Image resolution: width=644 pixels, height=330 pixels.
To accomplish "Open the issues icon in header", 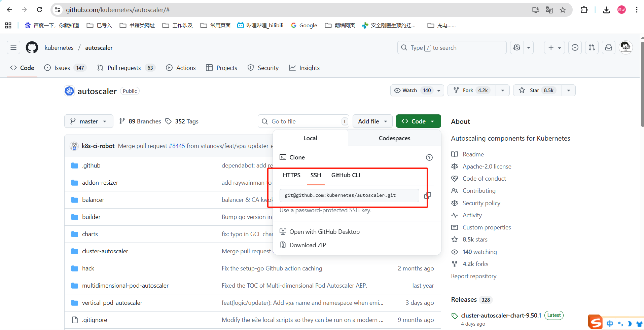I will click(x=575, y=48).
